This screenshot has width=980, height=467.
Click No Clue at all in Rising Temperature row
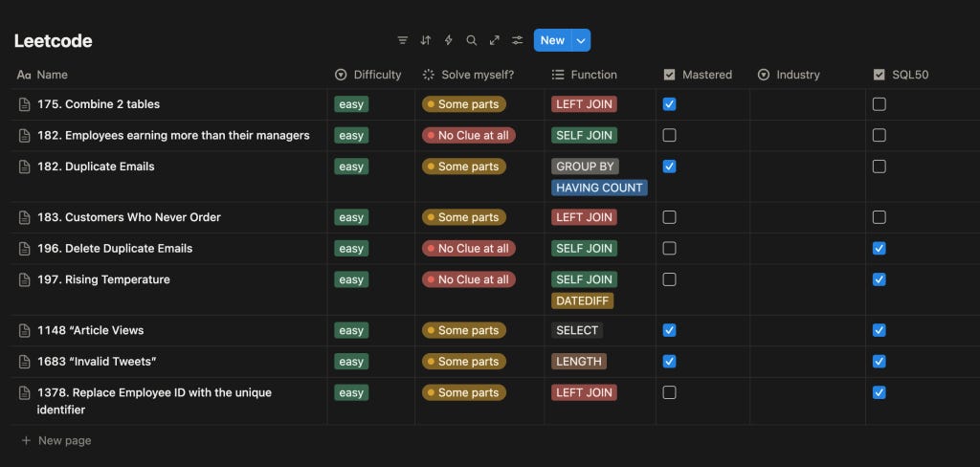469,280
